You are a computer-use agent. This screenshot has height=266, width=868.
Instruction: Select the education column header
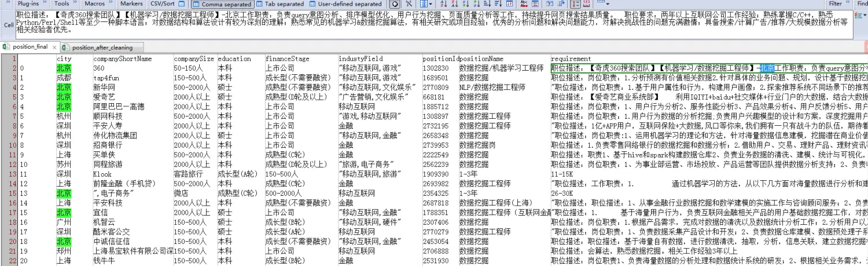click(234, 59)
